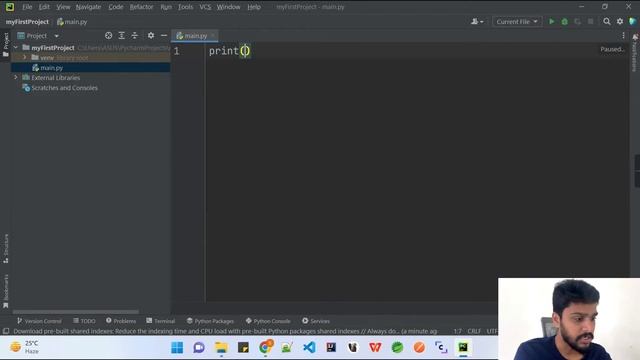
Task: Toggle Bookmarks sidebar vertical tab
Action: point(6,291)
